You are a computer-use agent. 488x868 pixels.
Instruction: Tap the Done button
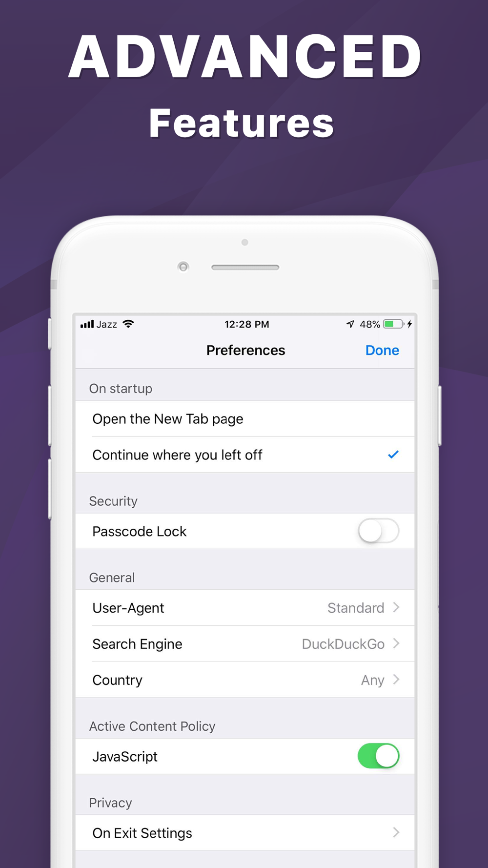[x=382, y=350]
